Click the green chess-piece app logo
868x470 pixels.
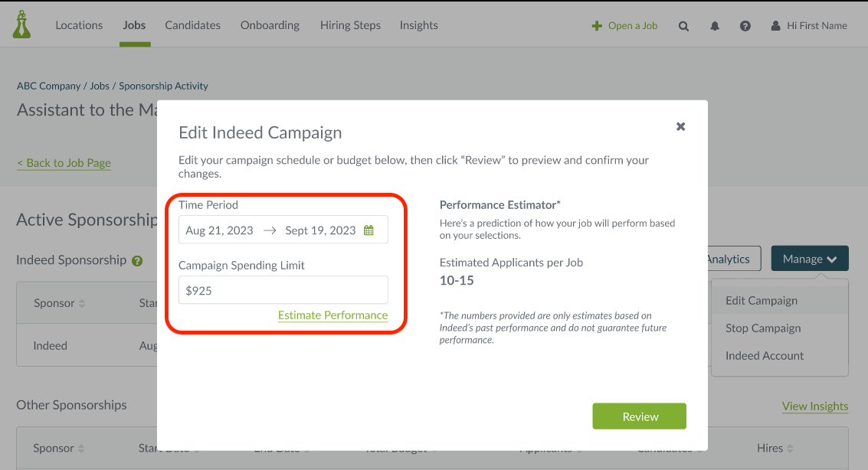coord(21,23)
